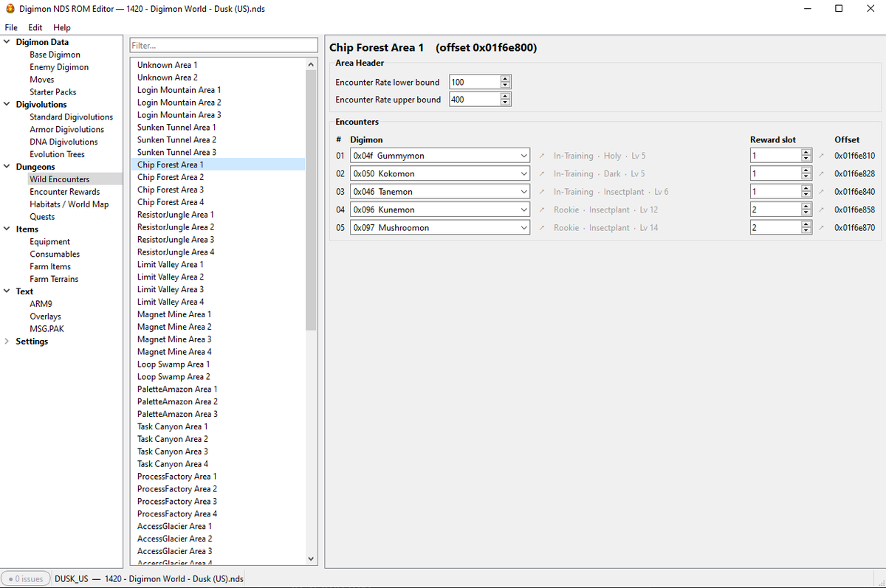This screenshot has height=588, width=886.
Task: Open the Gummymon Digimon dropdown
Action: tap(440, 156)
